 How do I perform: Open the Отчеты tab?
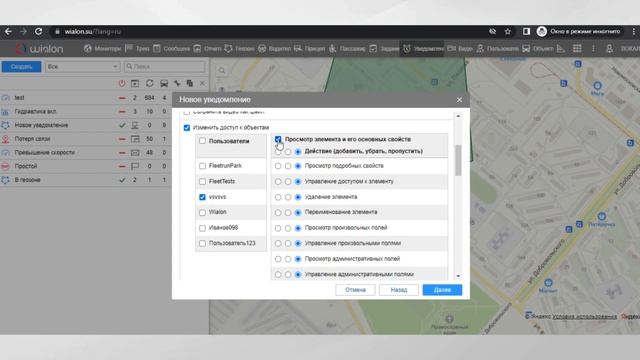pos(207,49)
